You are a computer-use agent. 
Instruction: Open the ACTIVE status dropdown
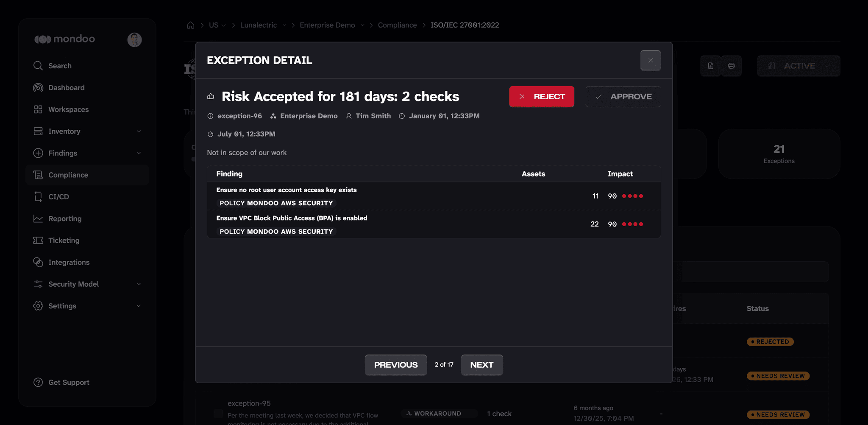click(798, 66)
